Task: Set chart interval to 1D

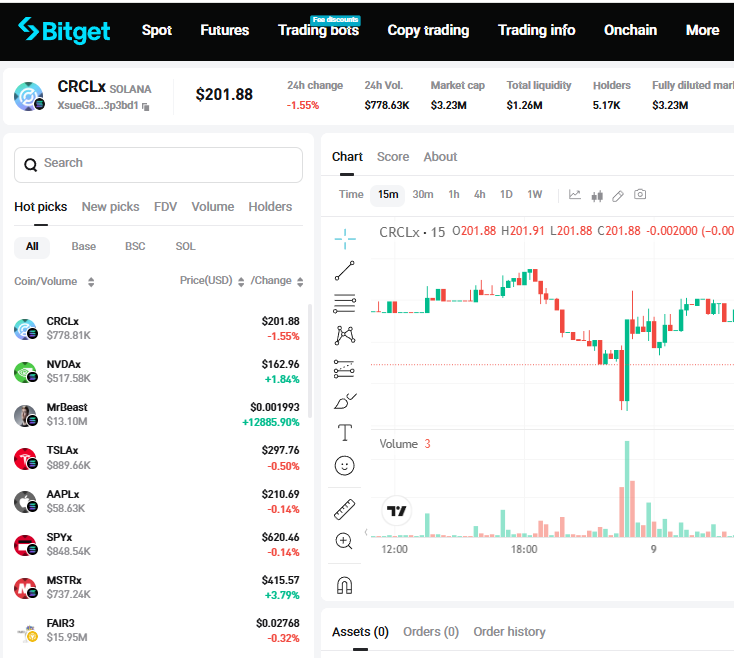Action: [x=506, y=195]
